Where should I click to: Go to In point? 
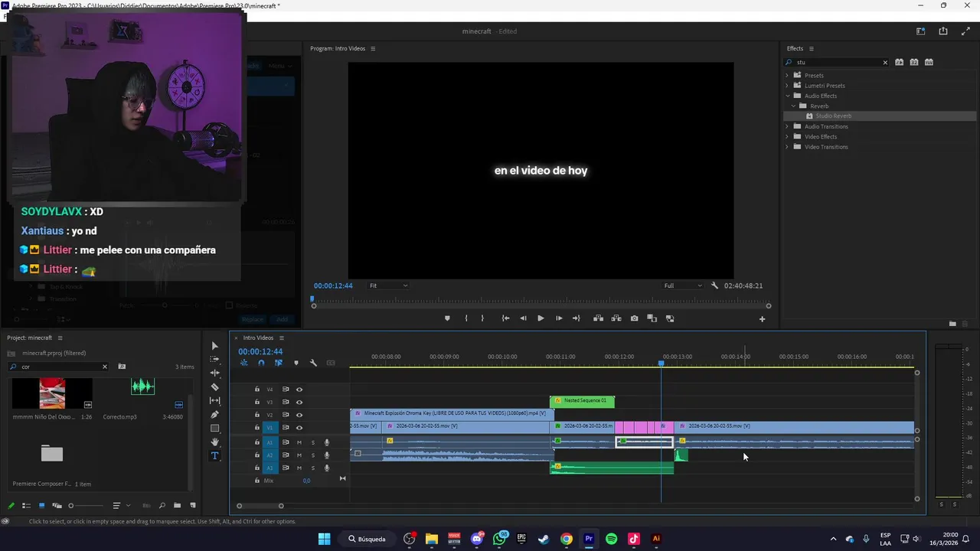click(x=505, y=318)
